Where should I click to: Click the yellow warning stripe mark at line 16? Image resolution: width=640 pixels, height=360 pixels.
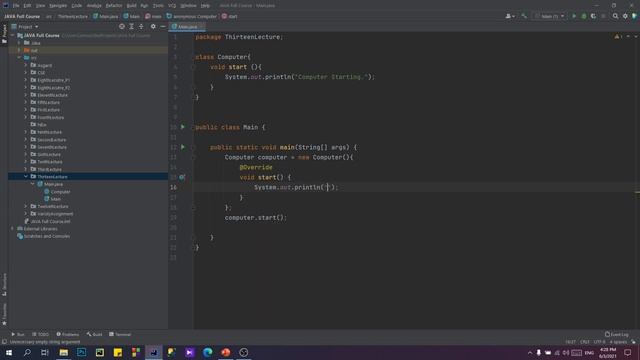(x=637, y=192)
